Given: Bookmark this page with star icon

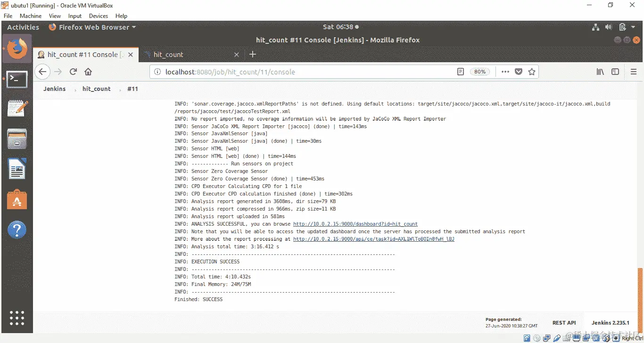Looking at the screenshot, I should pos(532,72).
